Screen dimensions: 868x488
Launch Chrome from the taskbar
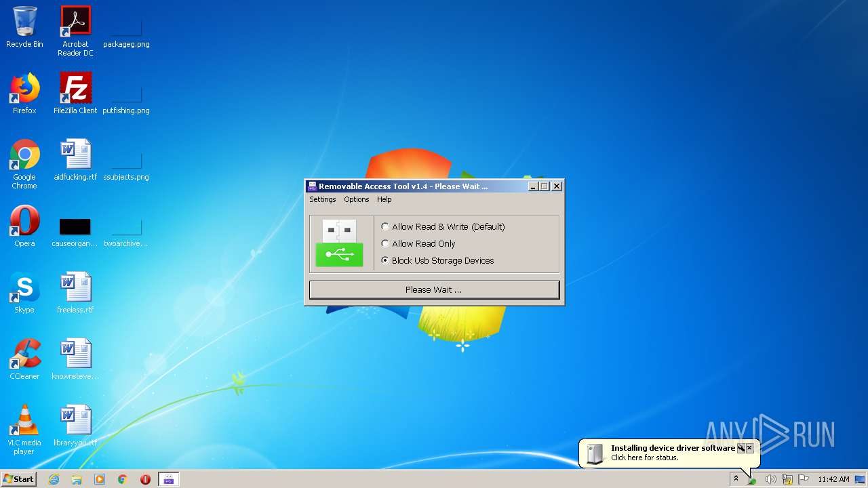123,479
